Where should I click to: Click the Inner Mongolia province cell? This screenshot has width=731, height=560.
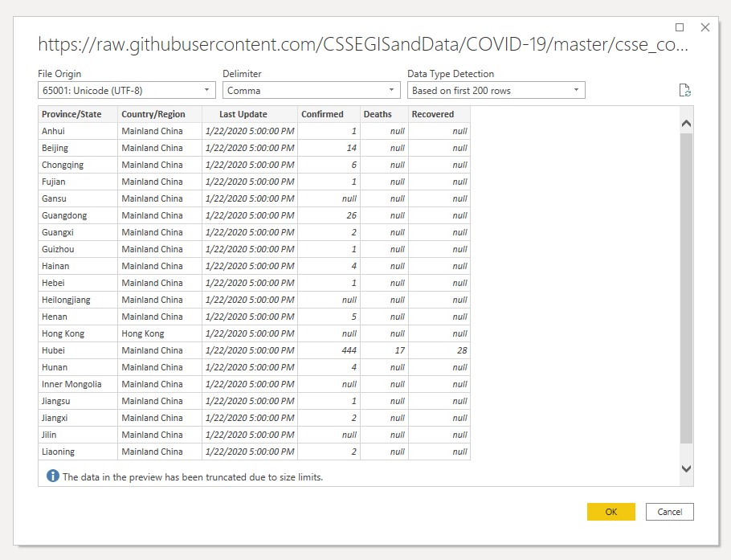[x=78, y=384]
